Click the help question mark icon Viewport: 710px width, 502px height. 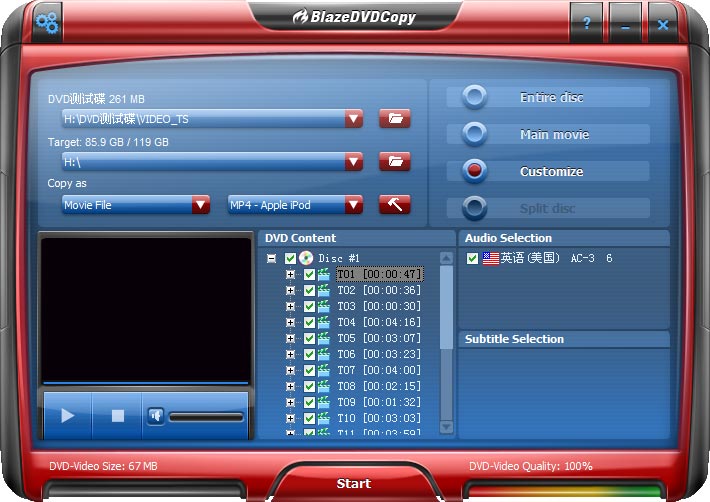587,24
